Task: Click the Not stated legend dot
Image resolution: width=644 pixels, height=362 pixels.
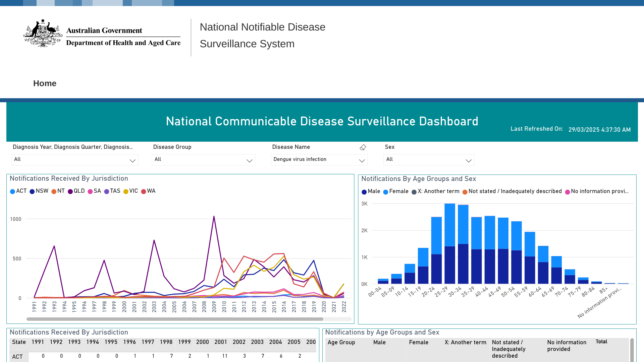Action: [465, 192]
